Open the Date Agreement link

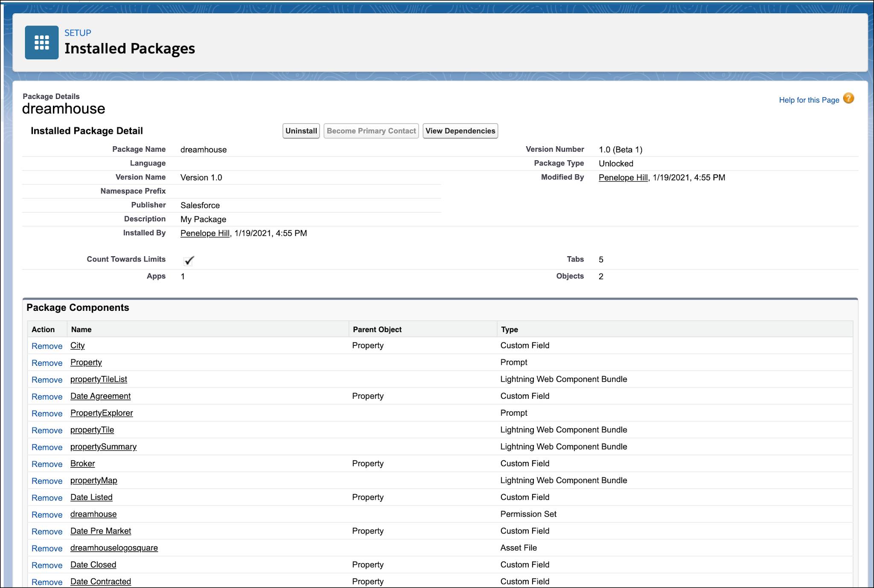[x=100, y=396]
